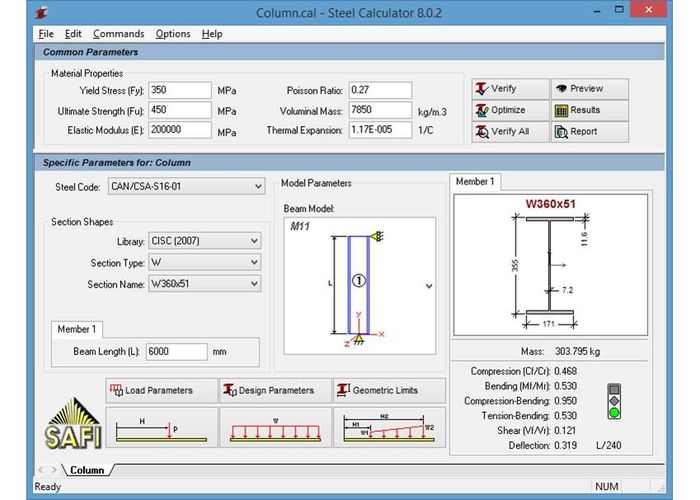Screen dimensions: 700x500
Task: Select the Column sheet tab
Action: 87,470
